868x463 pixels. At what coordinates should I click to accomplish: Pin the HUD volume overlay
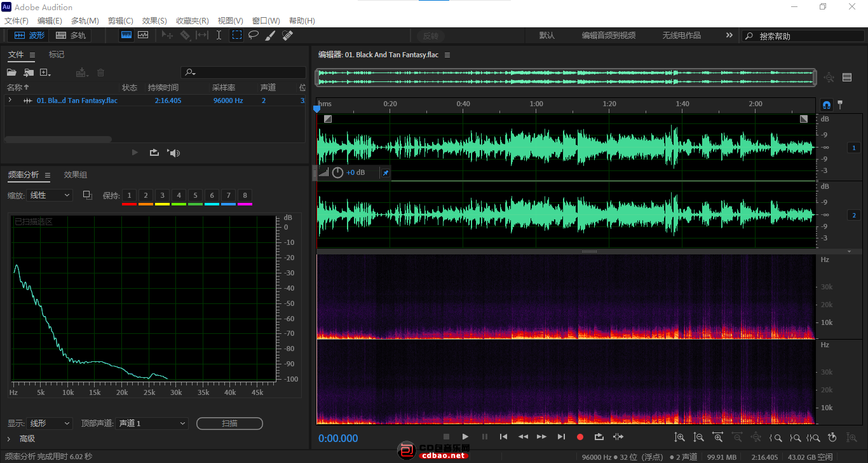coord(385,172)
